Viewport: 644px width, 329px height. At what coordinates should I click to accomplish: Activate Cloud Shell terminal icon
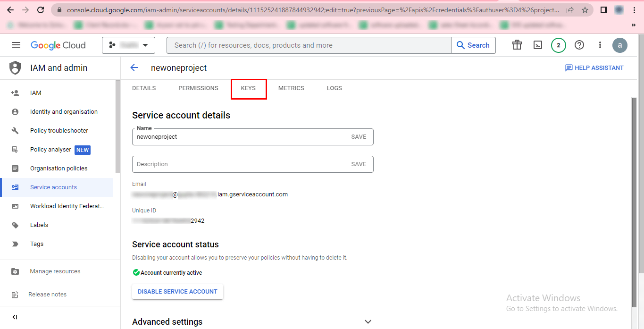[538, 45]
